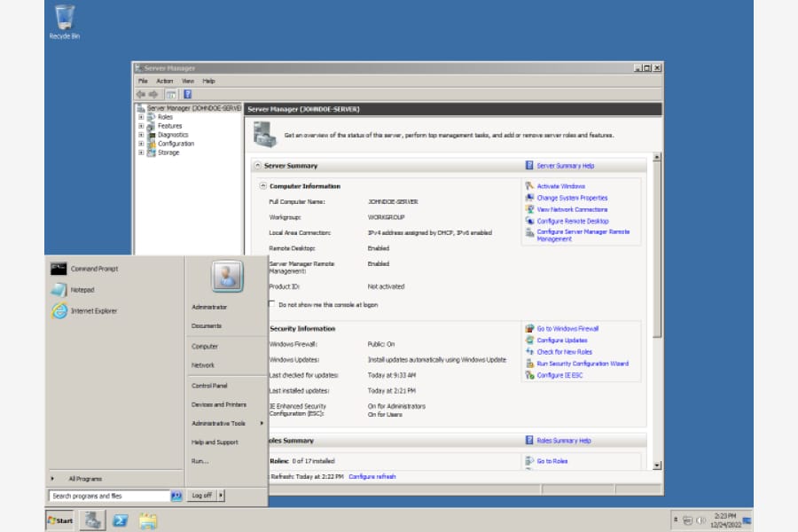This screenshot has height=532, width=798.
Task: Choose Run... from the Start menu
Action: (x=200, y=461)
